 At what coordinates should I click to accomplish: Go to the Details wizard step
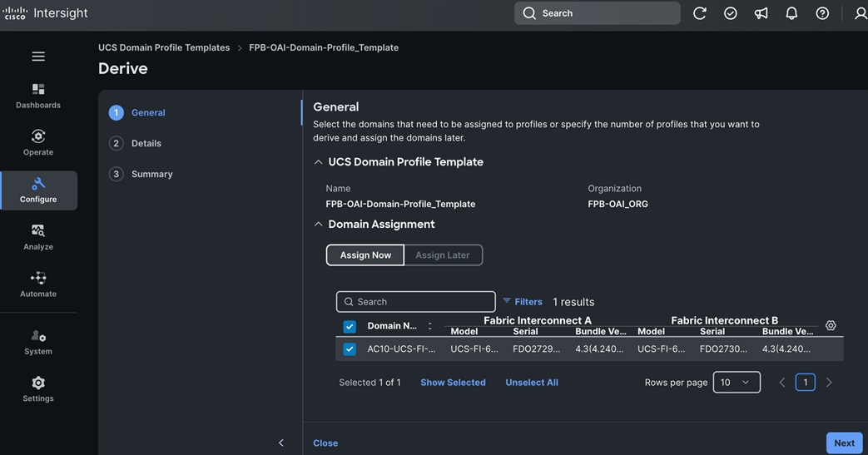click(x=136, y=143)
